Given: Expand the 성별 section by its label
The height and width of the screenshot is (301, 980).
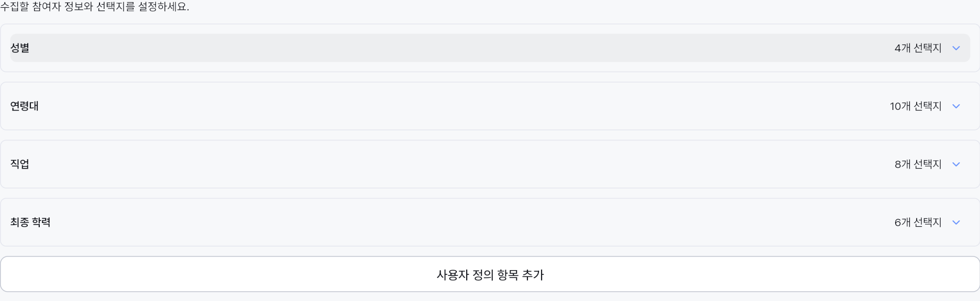Looking at the screenshot, I should (x=20, y=48).
